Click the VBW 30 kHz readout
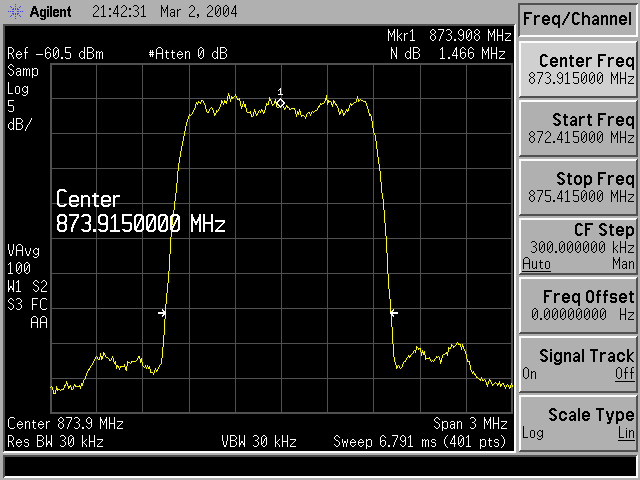This screenshot has width=640, height=480. 259,442
